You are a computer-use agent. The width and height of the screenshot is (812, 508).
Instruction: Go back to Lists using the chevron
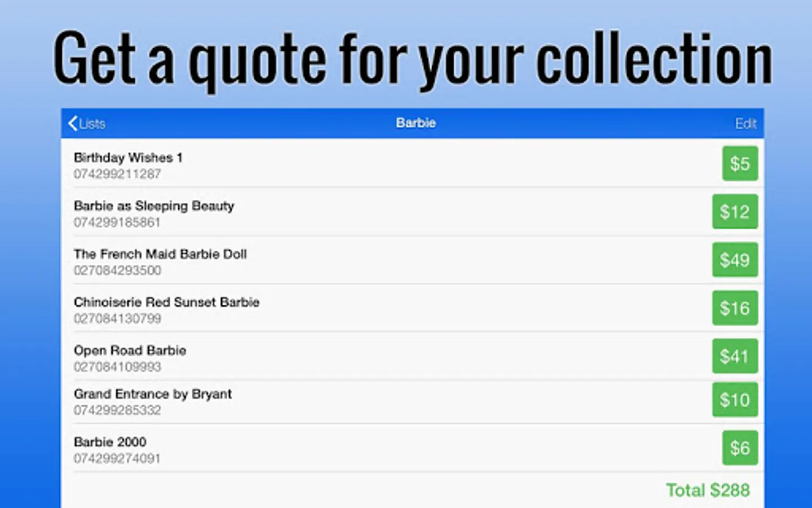pyautogui.click(x=73, y=124)
